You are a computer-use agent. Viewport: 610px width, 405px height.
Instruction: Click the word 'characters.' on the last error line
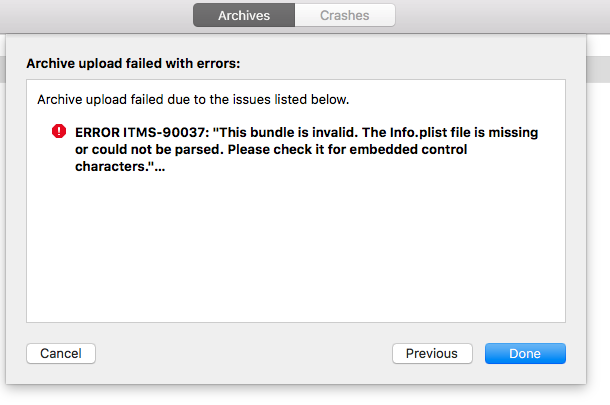pyautogui.click(x=112, y=167)
